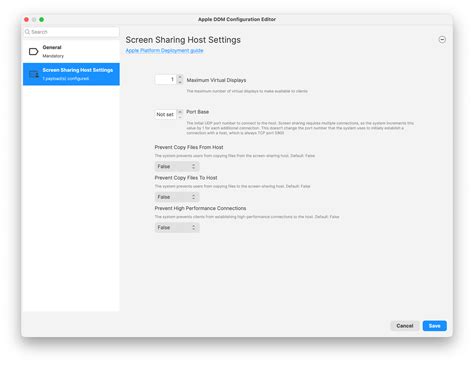The image size is (474, 365).
Task: Open Prevent Copy Files To Host dropdown
Action: click(x=177, y=197)
